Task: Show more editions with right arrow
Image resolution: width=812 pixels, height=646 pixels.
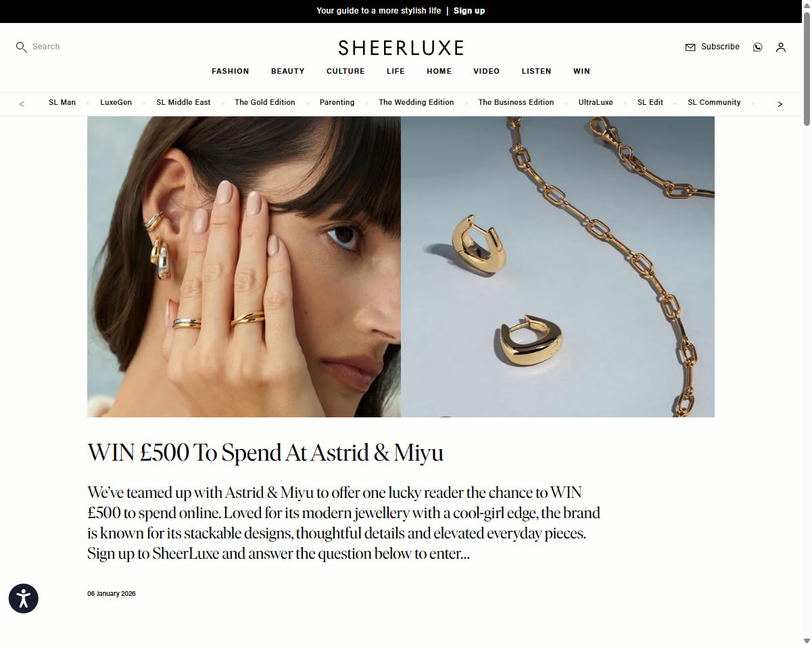Action: click(780, 103)
